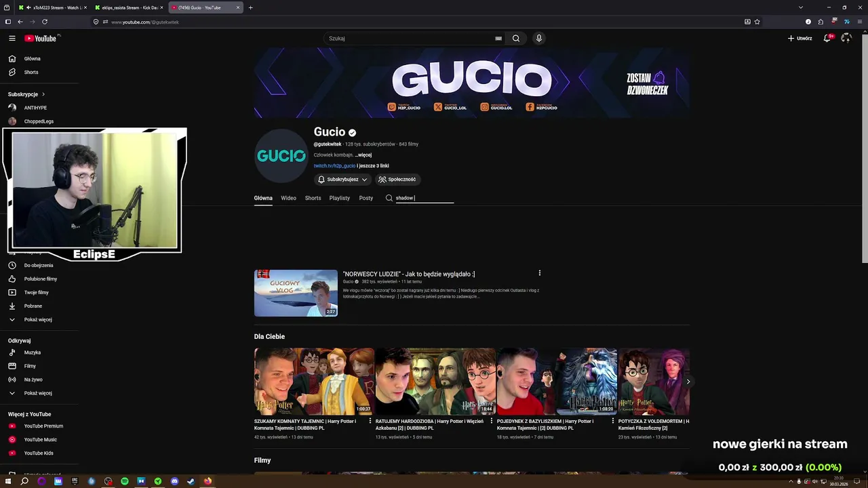Click the channel search field containing shadow
Screen dimensions: 868x488
[x=425, y=198]
